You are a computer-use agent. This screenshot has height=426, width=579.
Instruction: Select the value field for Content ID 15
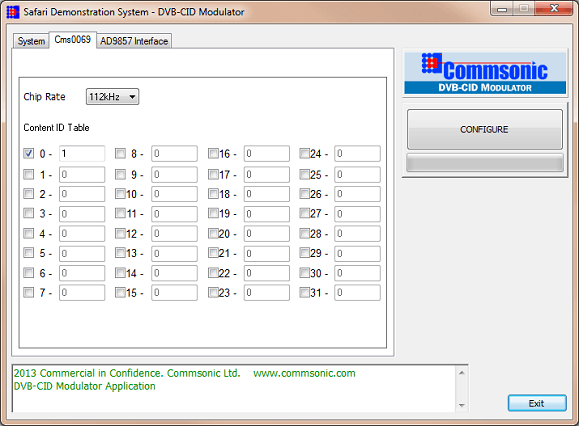click(x=174, y=293)
